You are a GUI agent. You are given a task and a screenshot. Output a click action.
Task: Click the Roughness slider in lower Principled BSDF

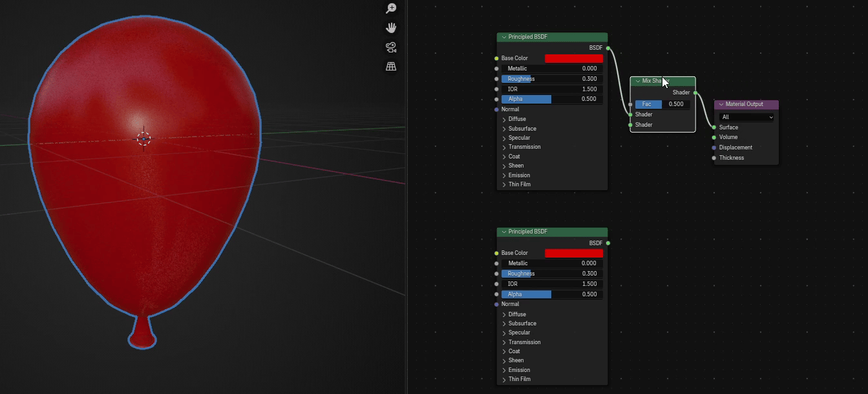(x=552, y=274)
